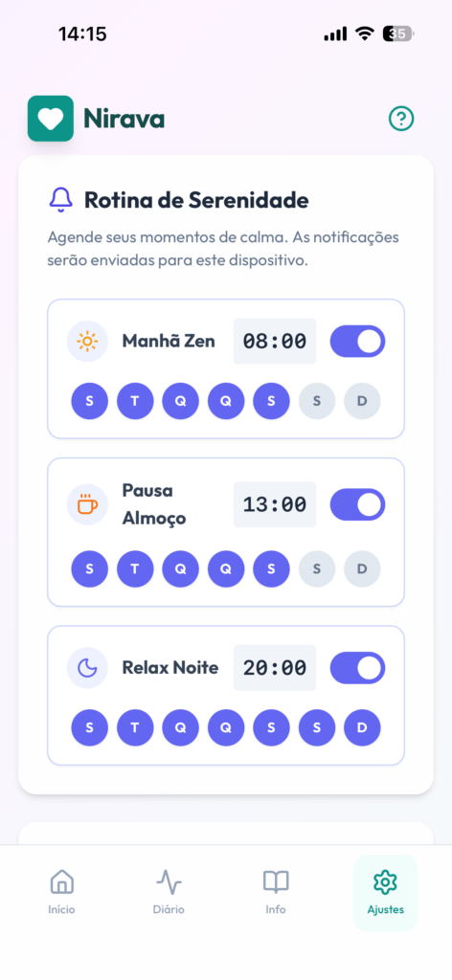Viewport: 452px width, 980px height.
Task: Toggle the Relax Noite reminder off
Action: (x=357, y=668)
